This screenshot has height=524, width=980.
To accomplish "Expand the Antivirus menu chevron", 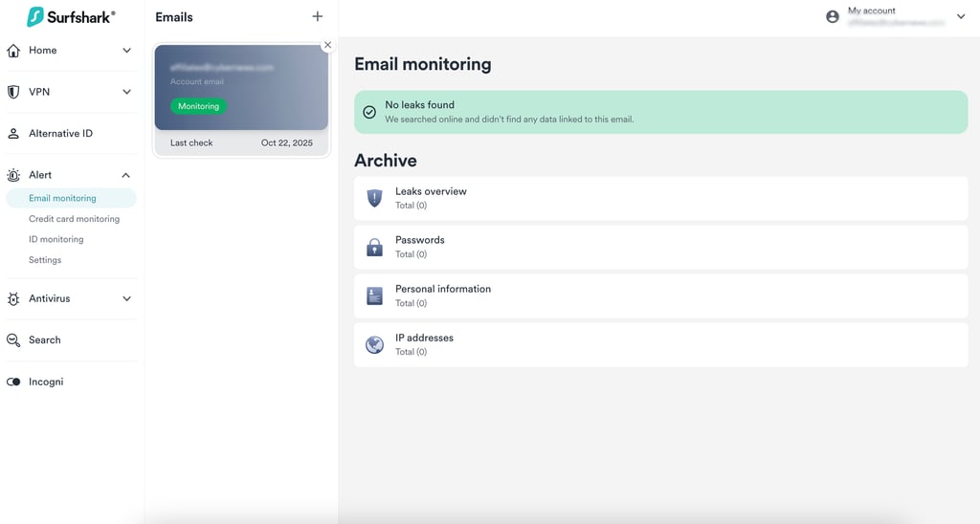I will tap(127, 298).
